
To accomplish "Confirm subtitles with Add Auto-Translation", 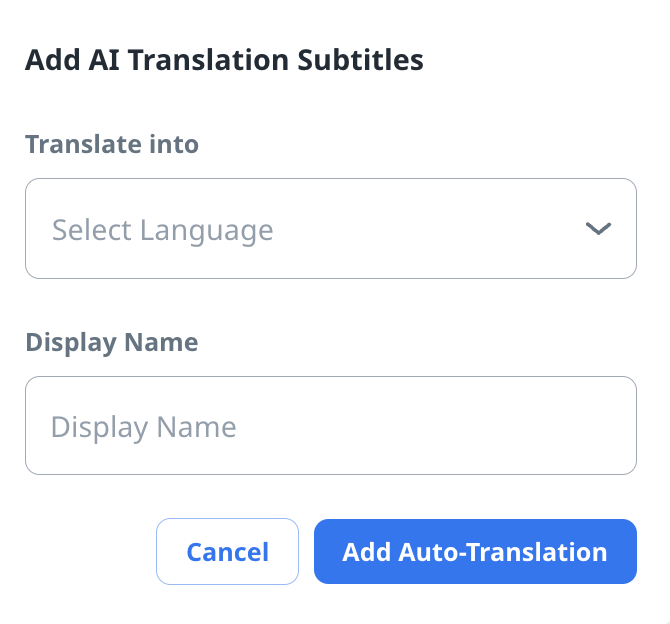I will pyautogui.click(x=475, y=551).
